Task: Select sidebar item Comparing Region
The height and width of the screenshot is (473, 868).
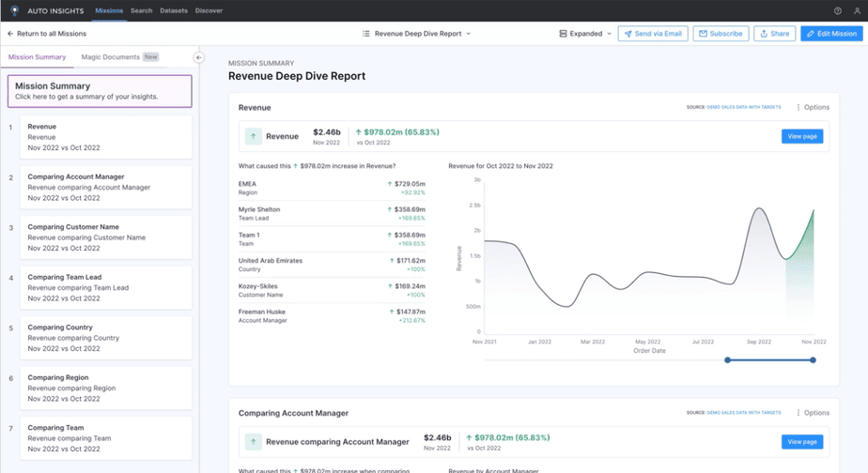Action: pos(106,388)
